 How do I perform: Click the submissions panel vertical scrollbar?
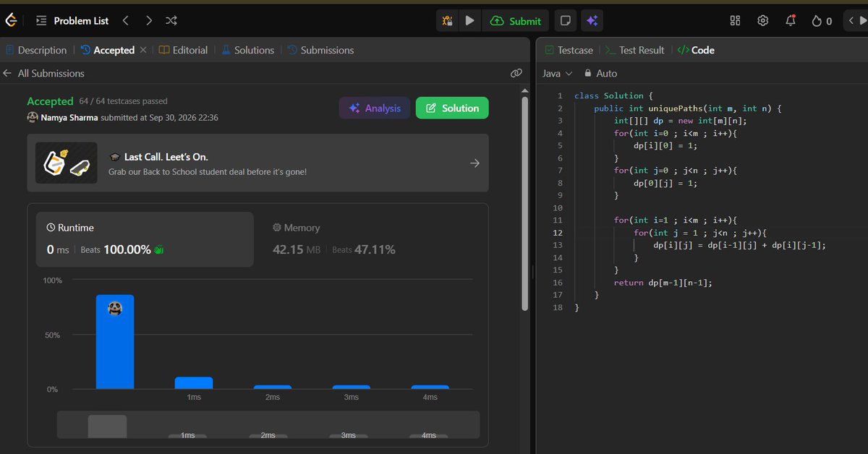[525, 202]
